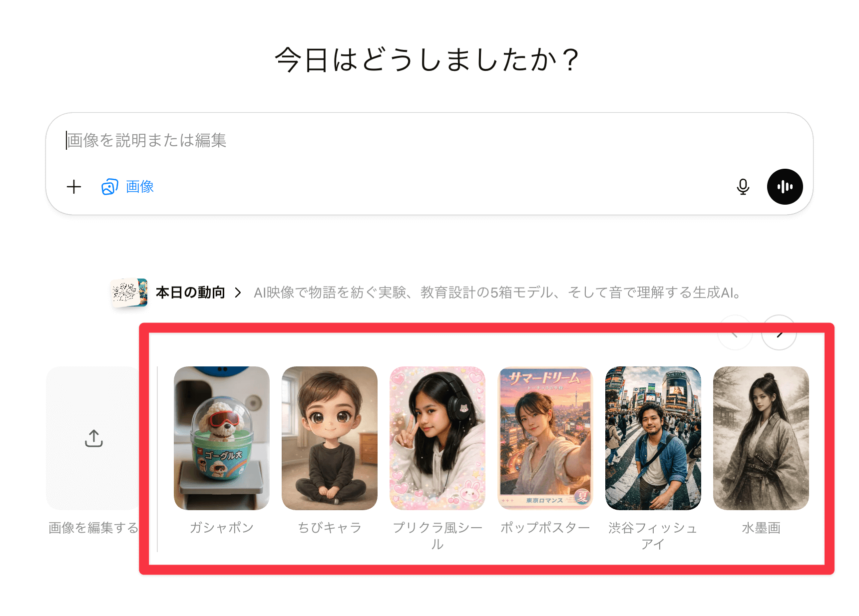
Task: Open the news summary about AI映像
Action: click(x=497, y=293)
